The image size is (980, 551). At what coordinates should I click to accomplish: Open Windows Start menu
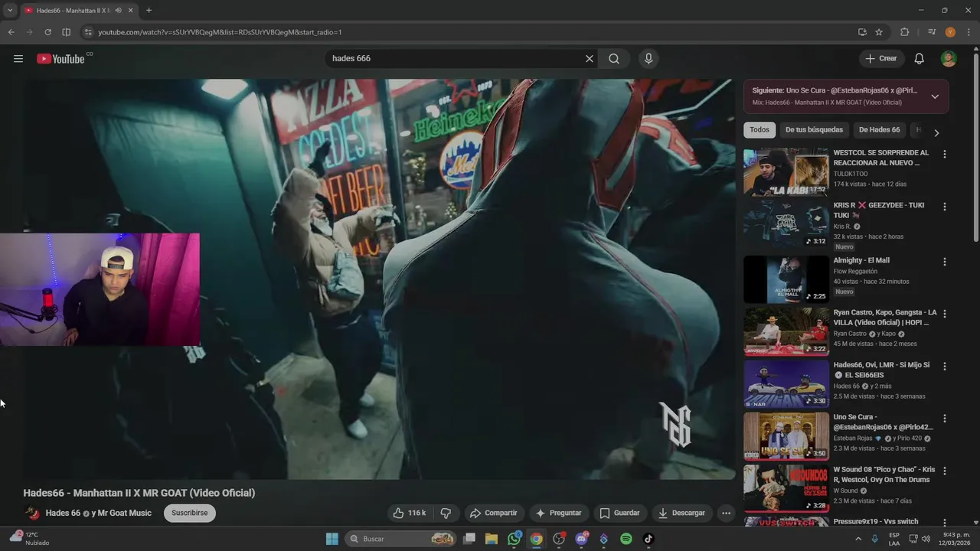tap(332, 539)
